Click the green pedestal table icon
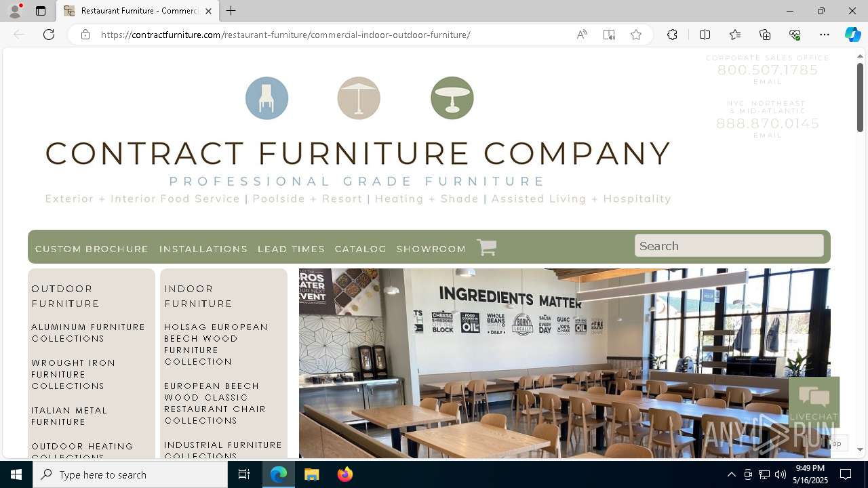Screen dimensions: 868x488 452,98
